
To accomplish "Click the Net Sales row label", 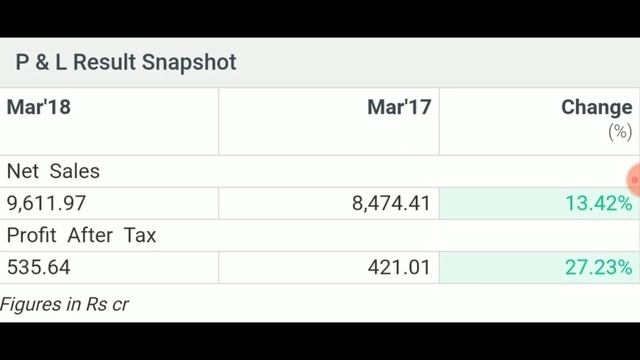I will click(53, 171).
